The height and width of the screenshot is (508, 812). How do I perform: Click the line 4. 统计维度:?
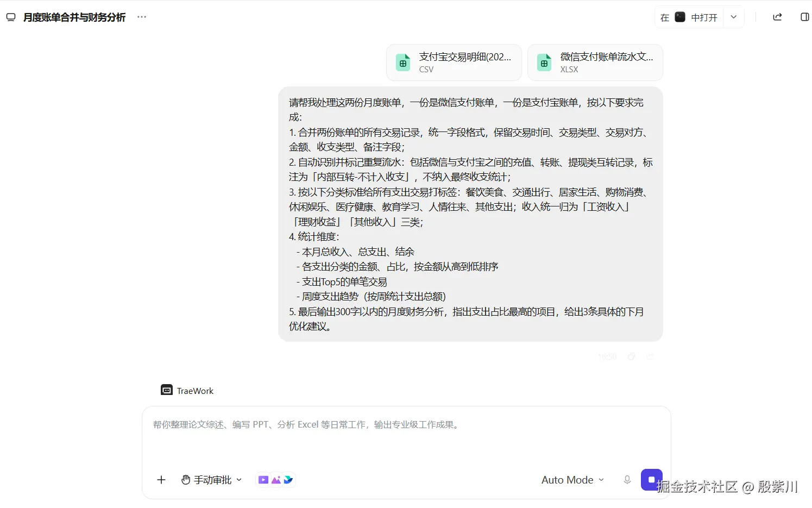(x=314, y=236)
